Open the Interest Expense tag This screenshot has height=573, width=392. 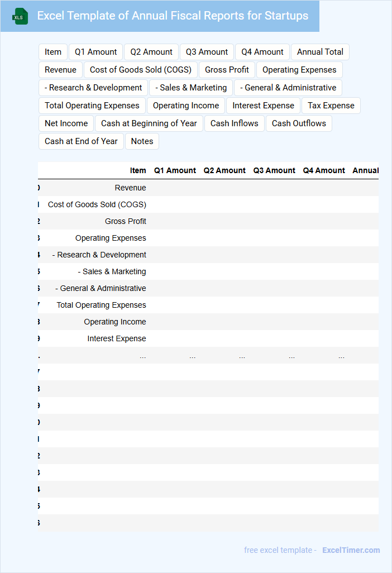263,106
